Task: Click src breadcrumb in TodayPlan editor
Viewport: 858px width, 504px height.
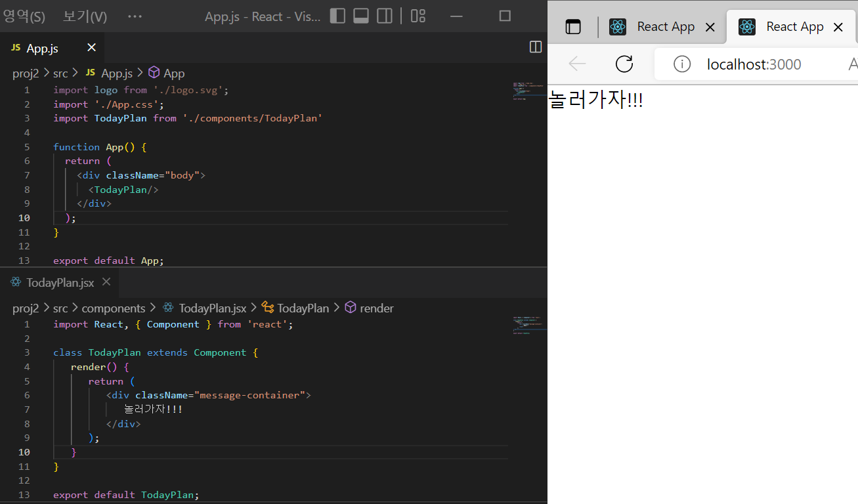Action: [x=60, y=308]
